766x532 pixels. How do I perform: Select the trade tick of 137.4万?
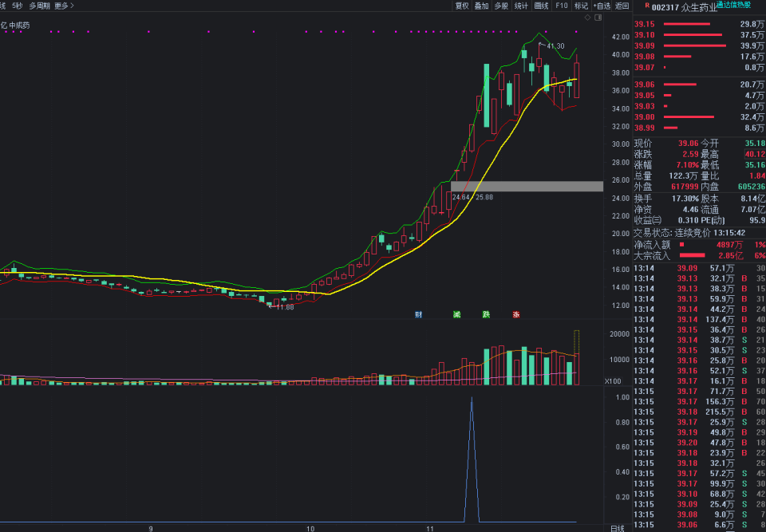point(699,320)
